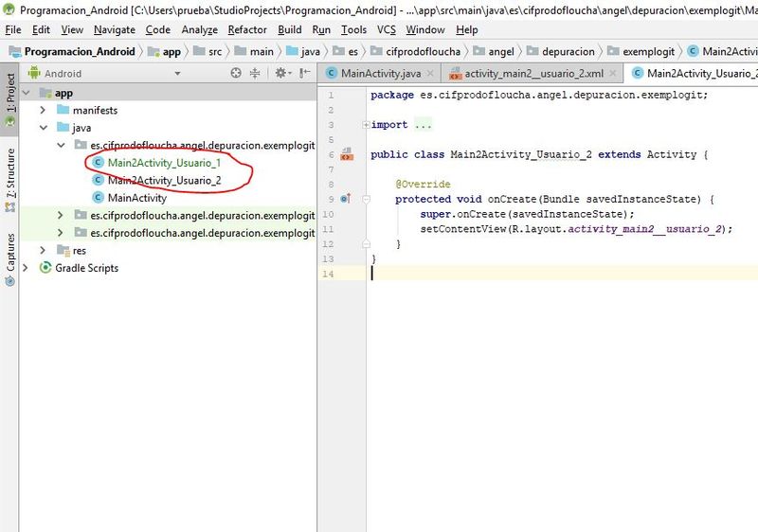Click the override gutter icon line 9

[346, 199]
